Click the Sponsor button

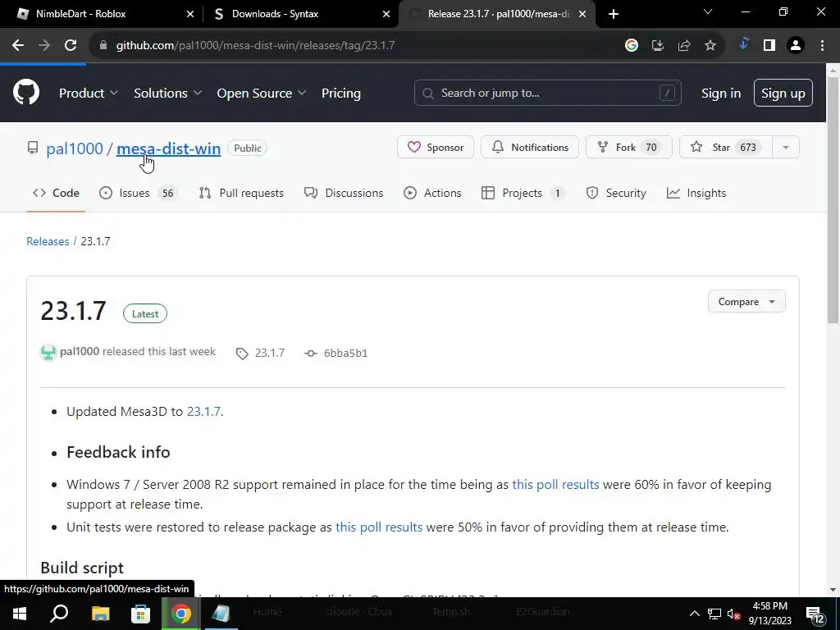[436, 148]
